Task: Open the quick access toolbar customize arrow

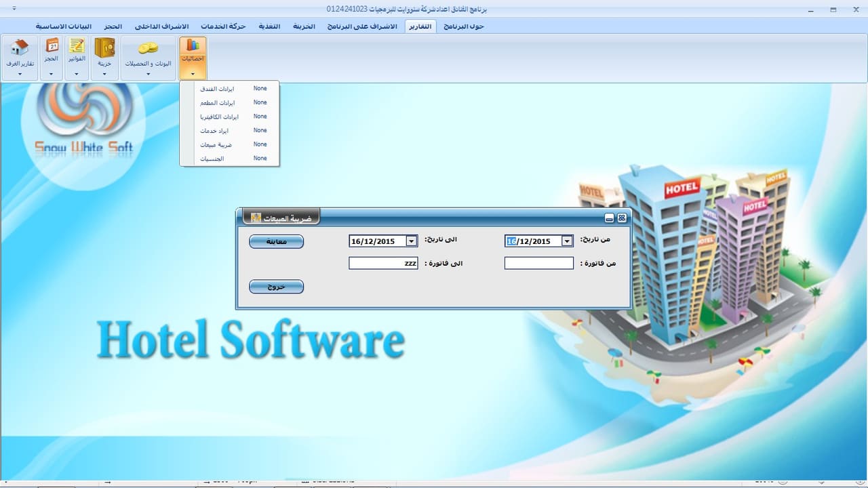Action: 15,9
